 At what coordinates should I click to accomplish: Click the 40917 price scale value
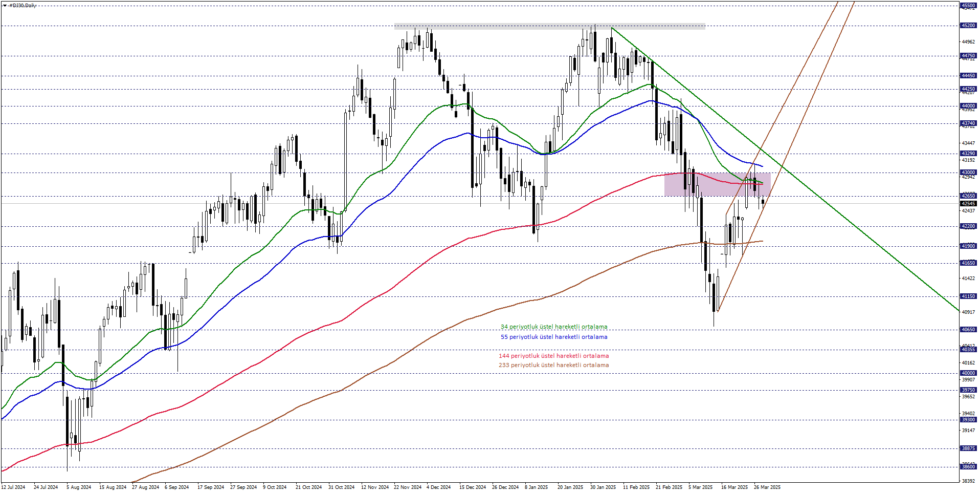[x=968, y=312]
